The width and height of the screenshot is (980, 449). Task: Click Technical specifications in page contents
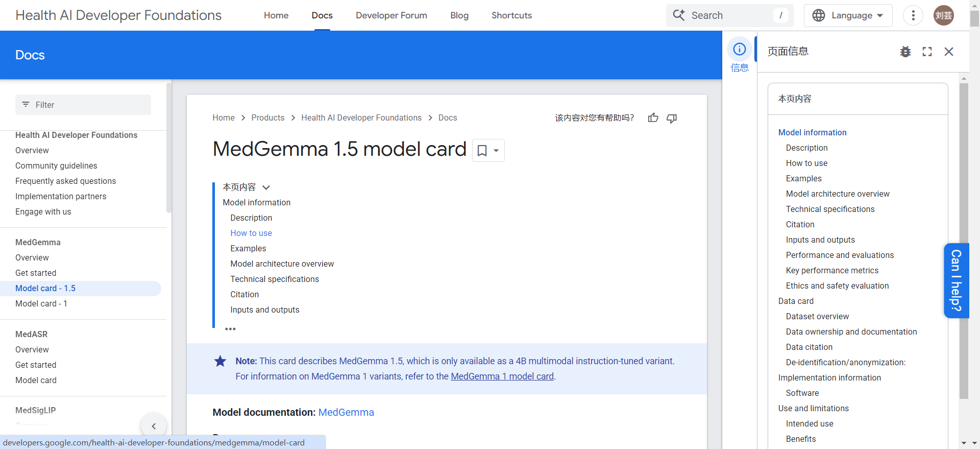coord(275,279)
